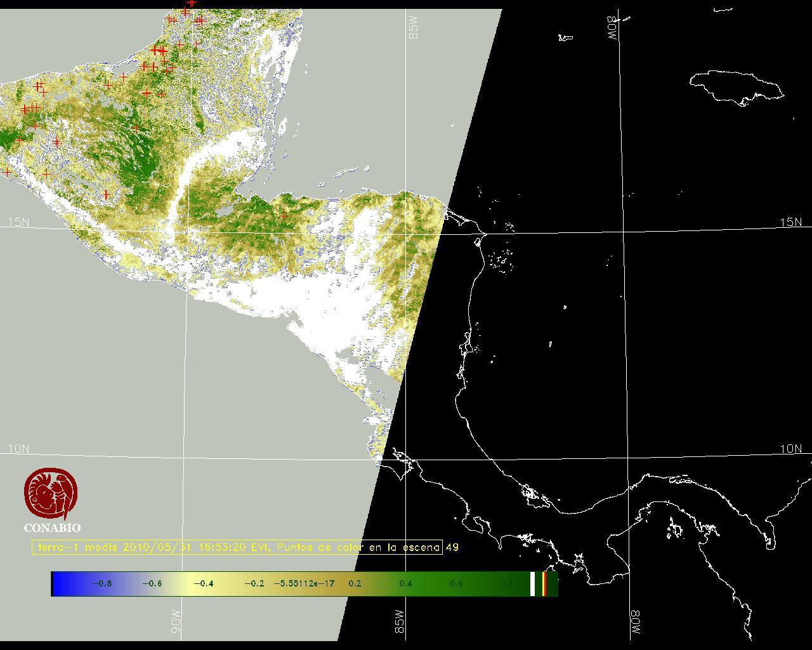Image resolution: width=812 pixels, height=650 pixels.
Task: Click the 85W label at bottom
Action: (399, 621)
